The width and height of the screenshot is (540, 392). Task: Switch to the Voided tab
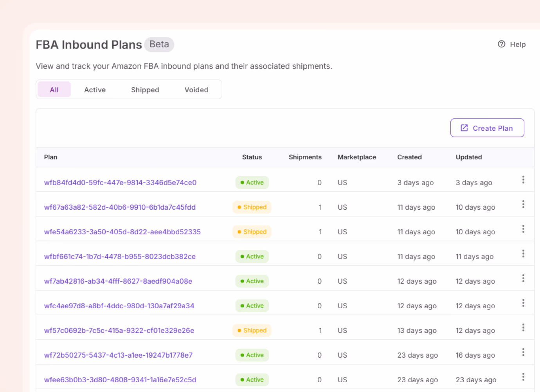196,90
